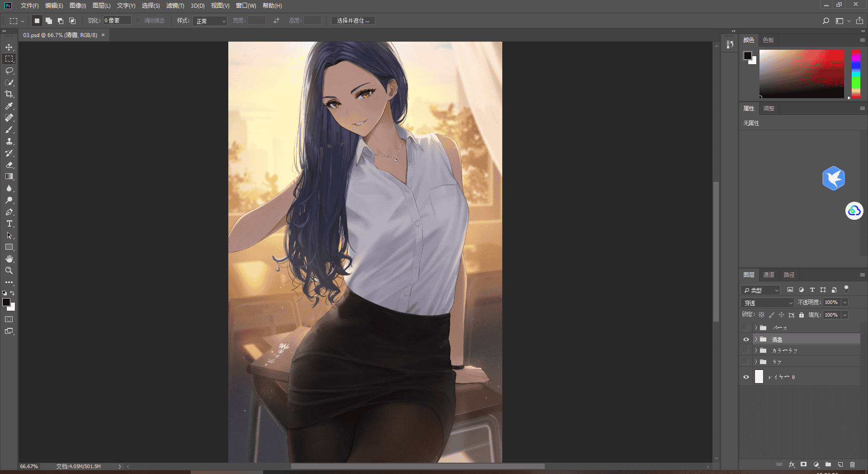Open the 图像(I) menu
Screen dimensions: 868x474
click(78, 5)
